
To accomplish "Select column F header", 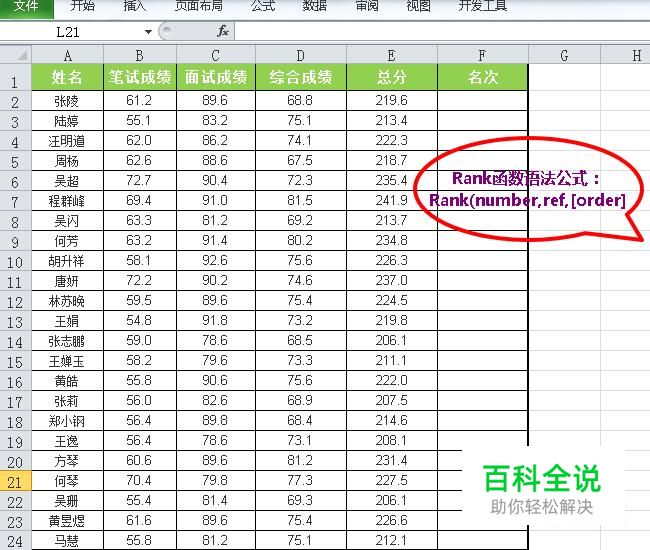I will click(x=482, y=55).
